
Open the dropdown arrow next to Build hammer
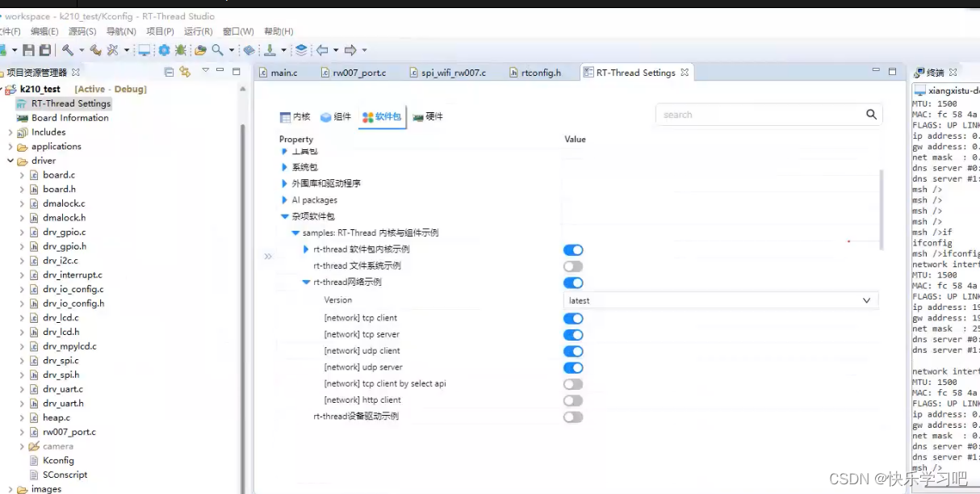coord(80,50)
